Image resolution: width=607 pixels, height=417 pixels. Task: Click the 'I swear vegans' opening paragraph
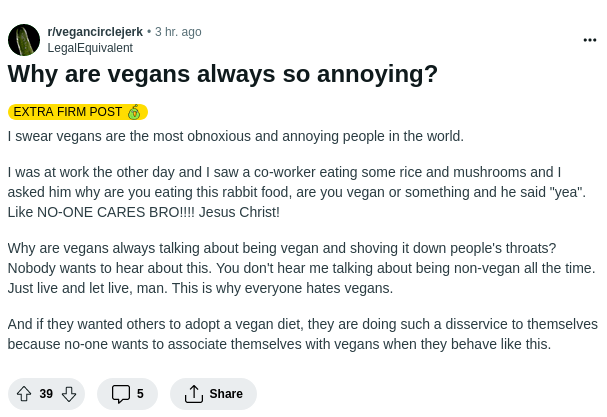[235, 136]
